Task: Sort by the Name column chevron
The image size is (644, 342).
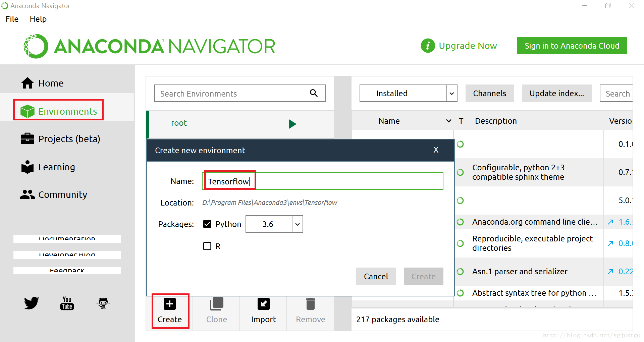Action: tap(448, 121)
